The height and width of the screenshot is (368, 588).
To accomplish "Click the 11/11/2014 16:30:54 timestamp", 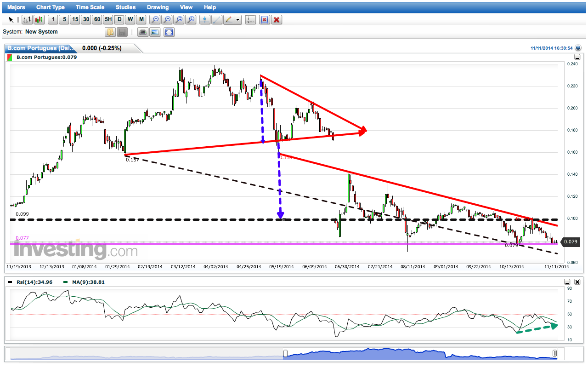I will pos(552,48).
